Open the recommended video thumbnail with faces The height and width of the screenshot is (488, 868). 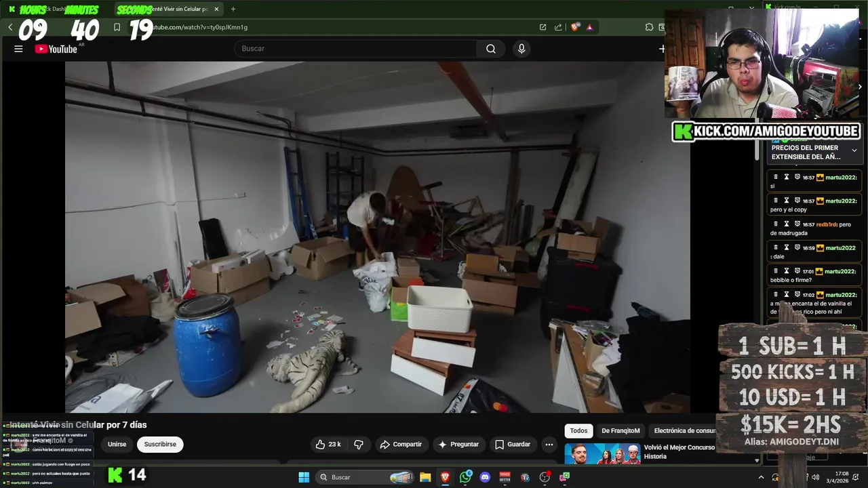pyautogui.click(x=602, y=453)
